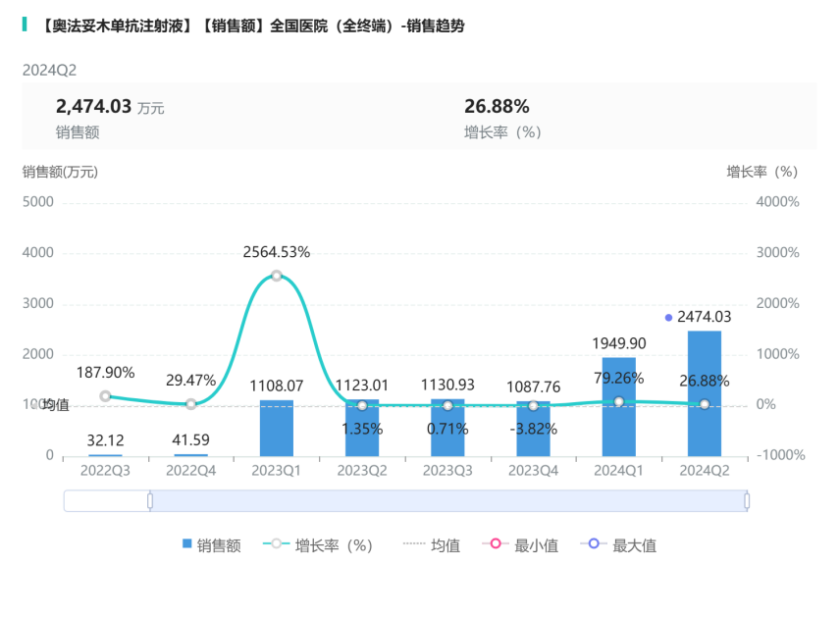The image size is (840, 617).
Task: Toggle the 均值 legend entry
Action: tap(431, 545)
